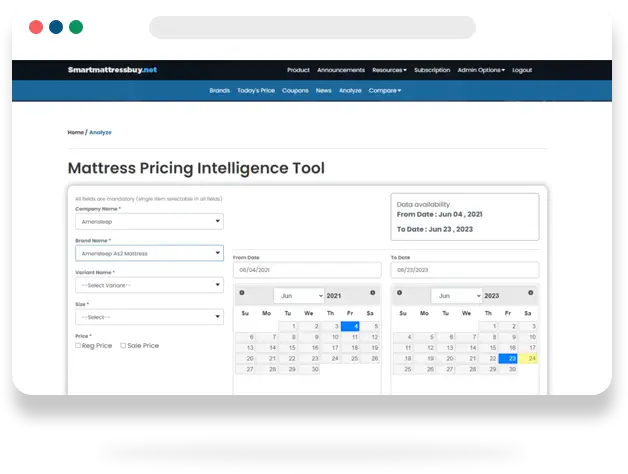628x474 pixels.
Task: Go to next month in From Date calendar
Action: [x=372, y=293]
